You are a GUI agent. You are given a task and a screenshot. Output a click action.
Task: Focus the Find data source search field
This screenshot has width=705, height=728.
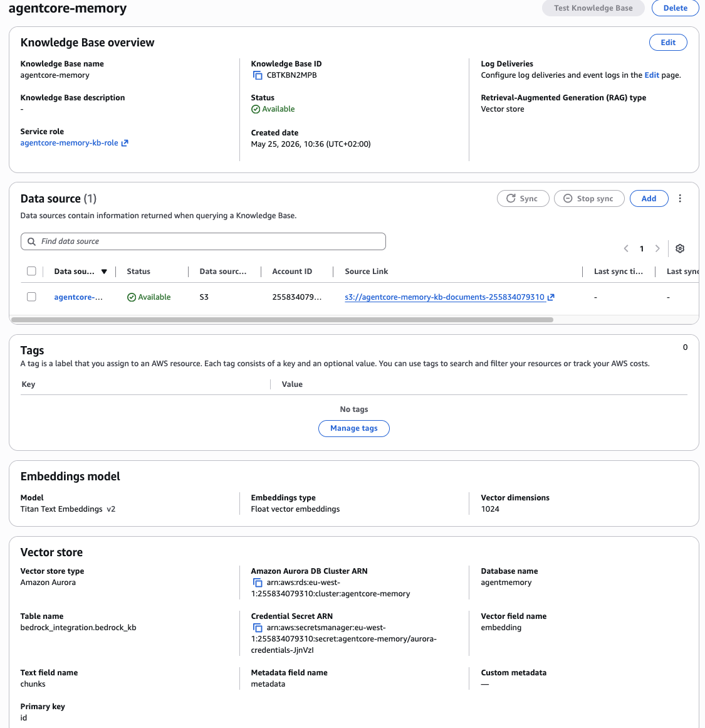[x=203, y=241]
